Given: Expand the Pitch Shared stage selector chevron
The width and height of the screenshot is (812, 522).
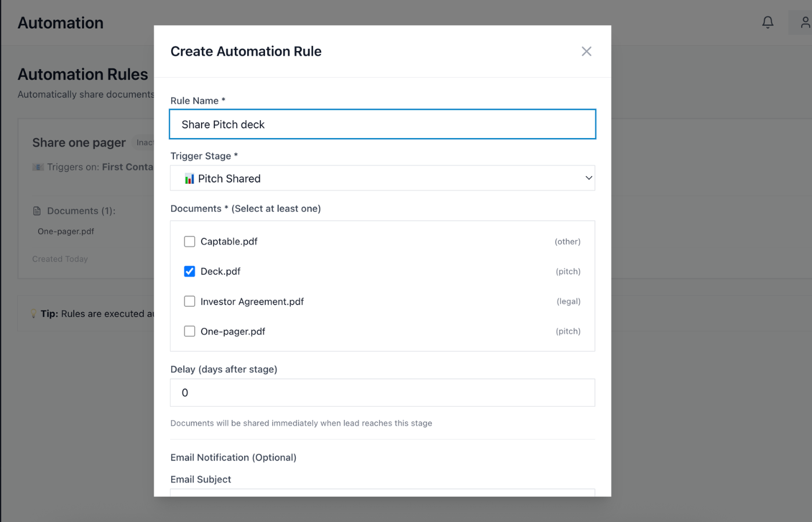Looking at the screenshot, I should tap(588, 178).
